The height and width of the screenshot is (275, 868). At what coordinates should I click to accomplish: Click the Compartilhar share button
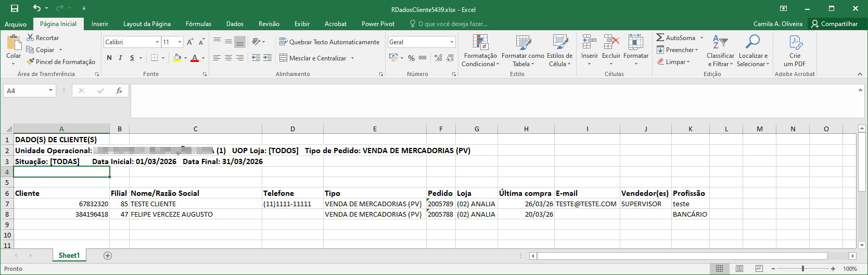click(x=834, y=24)
